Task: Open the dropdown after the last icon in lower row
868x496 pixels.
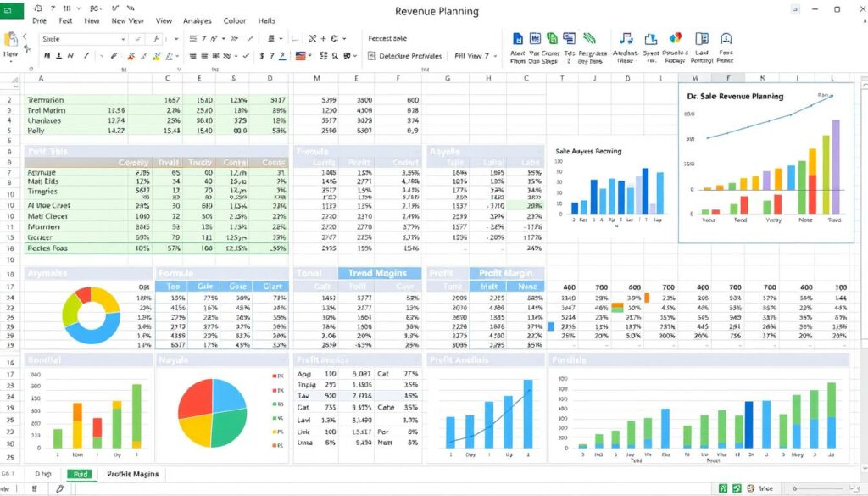Action: (355, 56)
